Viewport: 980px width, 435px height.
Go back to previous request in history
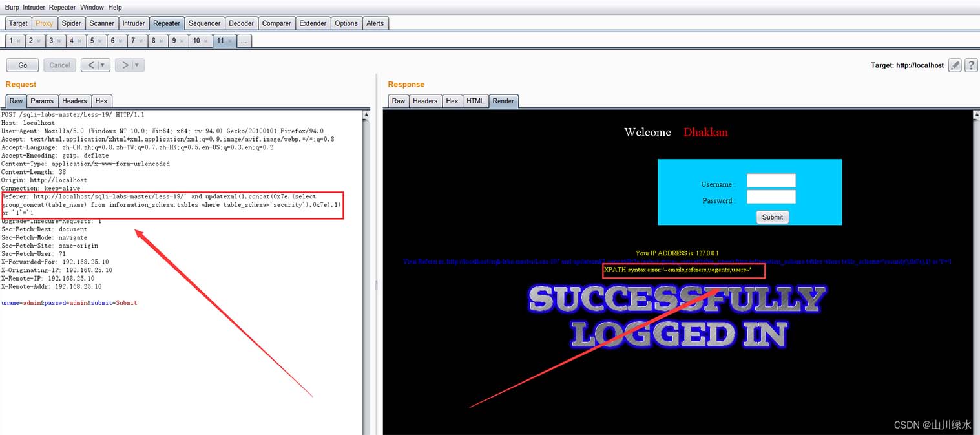pos(91,65)
